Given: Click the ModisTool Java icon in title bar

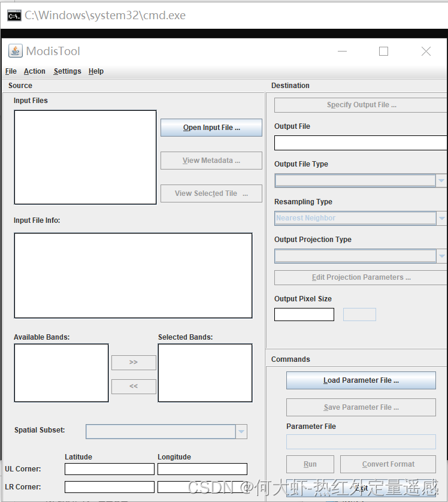Looking at the screenshot, I should coord(15,51).
